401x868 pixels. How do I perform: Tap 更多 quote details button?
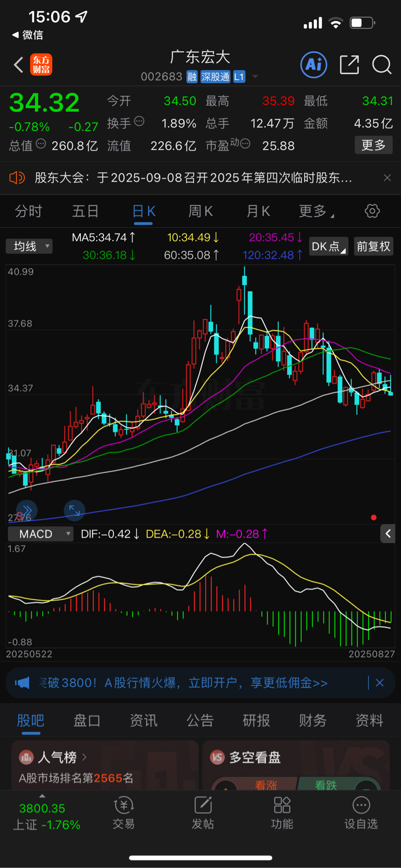[x=373, y=145]
